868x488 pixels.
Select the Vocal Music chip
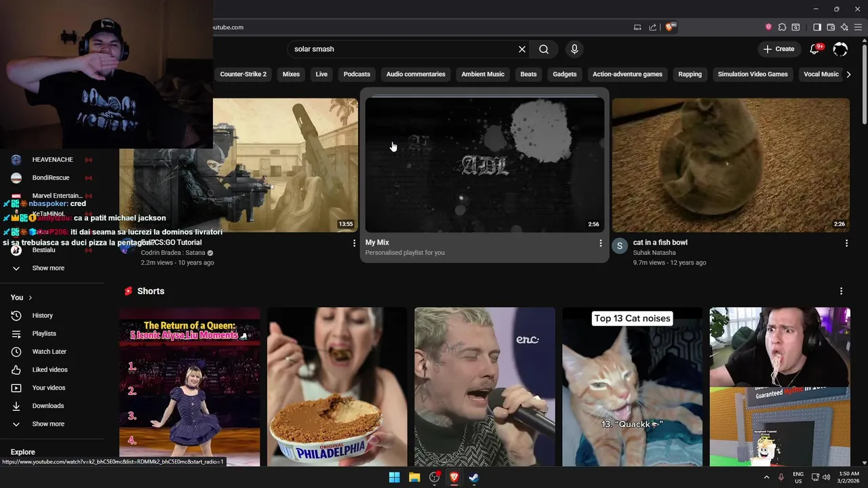(x=821, y=74)
